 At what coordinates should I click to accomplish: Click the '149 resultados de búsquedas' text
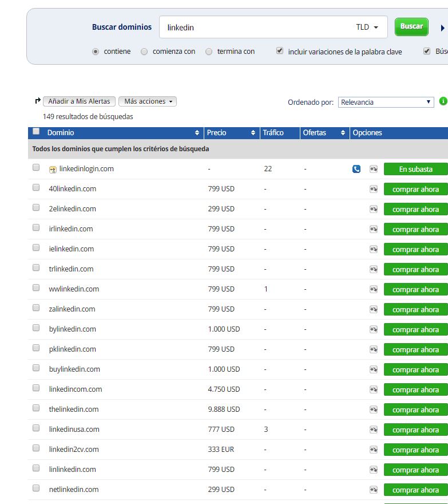tap(88, 116)
